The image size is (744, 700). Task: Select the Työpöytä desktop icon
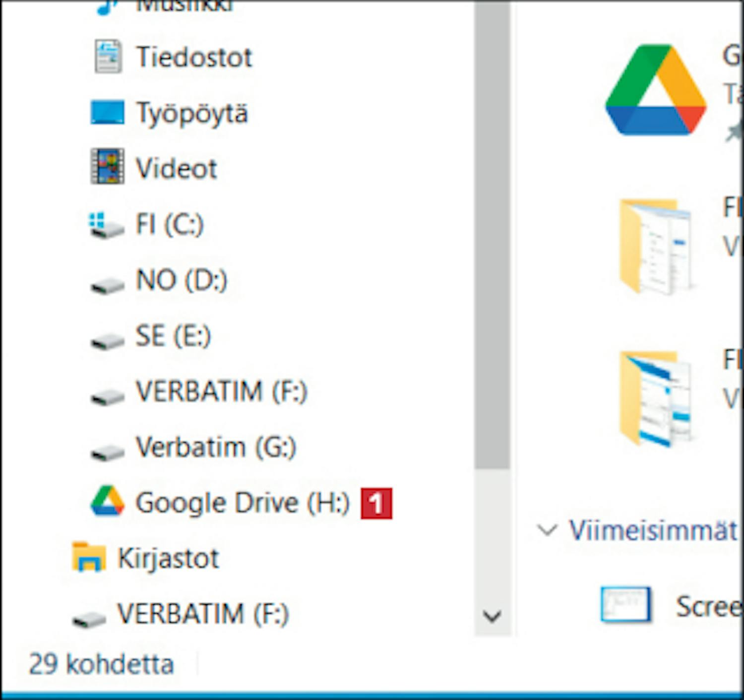tap(107, 112)
